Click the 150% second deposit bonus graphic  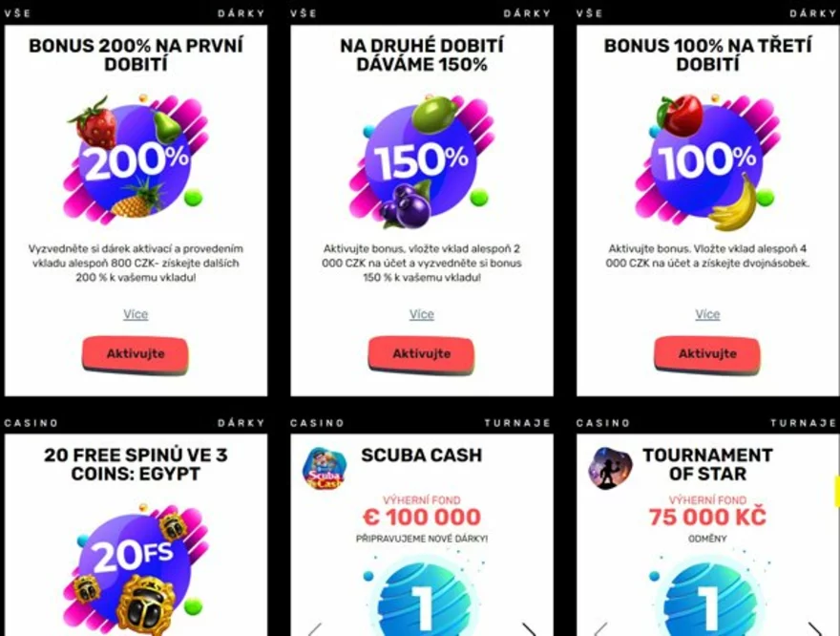422,159
